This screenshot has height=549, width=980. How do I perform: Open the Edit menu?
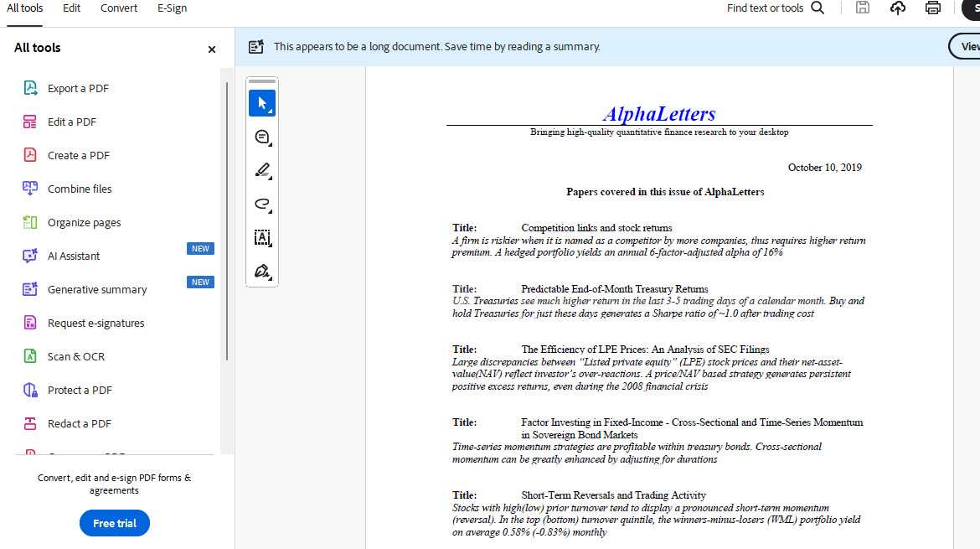(x=71, y=8)
